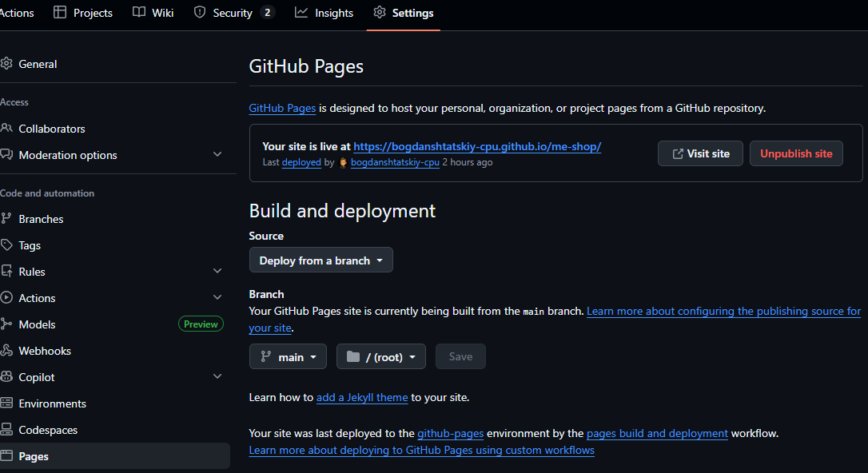Open the GitHub Pages documentation link
The height and width of the screenshot is (473, 868).
tap(282, 109)
